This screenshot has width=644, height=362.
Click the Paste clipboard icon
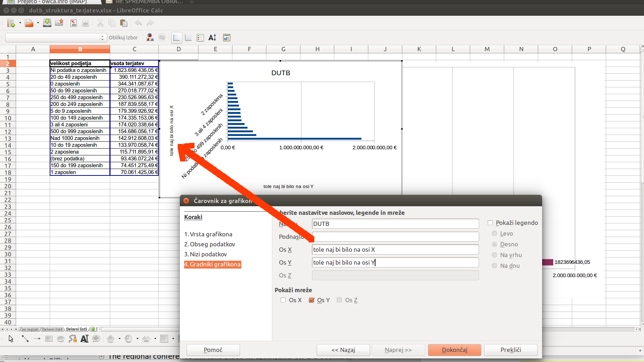tap(124, 23)
